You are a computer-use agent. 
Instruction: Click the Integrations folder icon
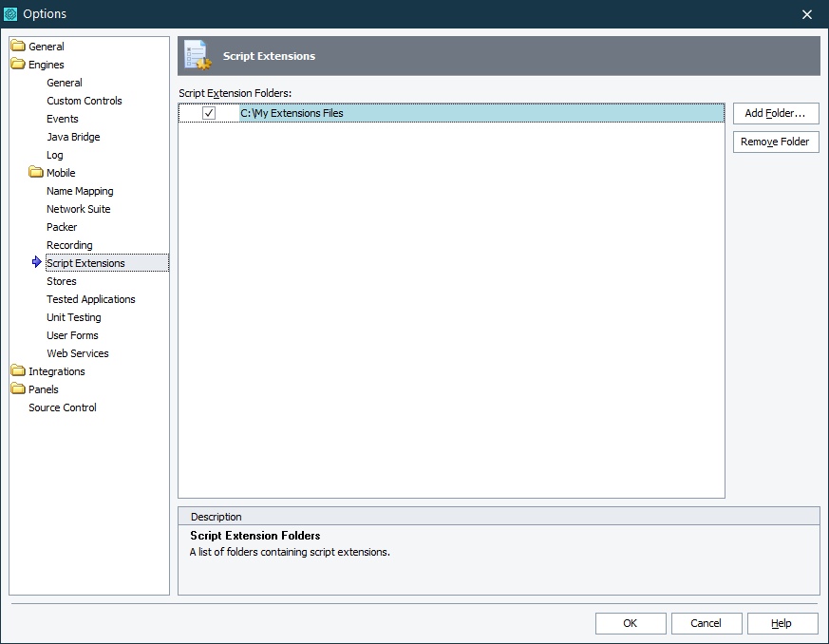tap(16, 370)
